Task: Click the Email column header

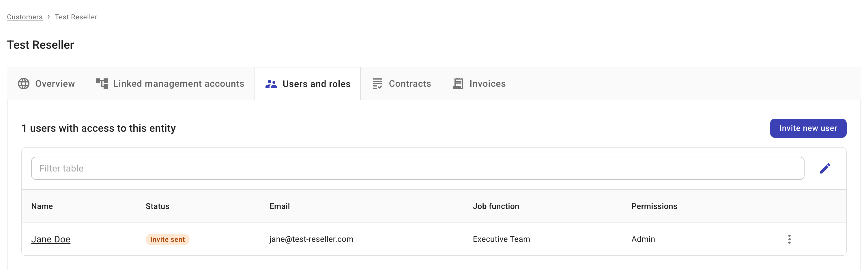Action: pos(280,206)
